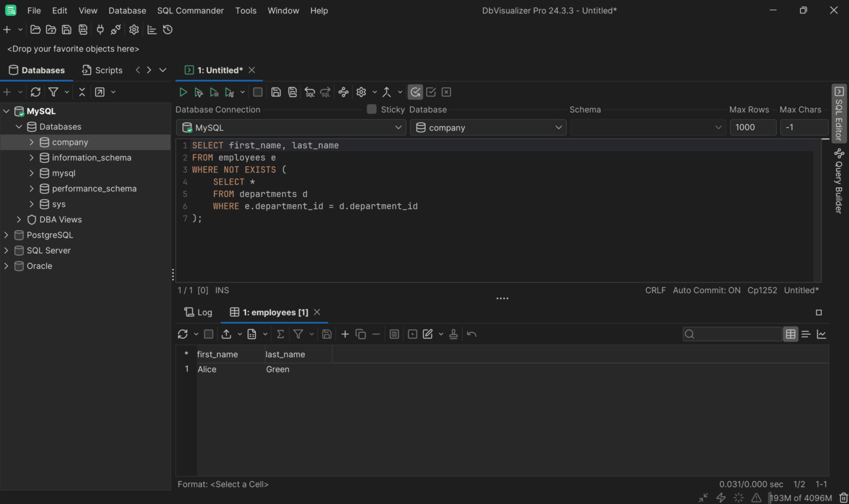Open the SQL Commander menu

click(x=190, y=11)
